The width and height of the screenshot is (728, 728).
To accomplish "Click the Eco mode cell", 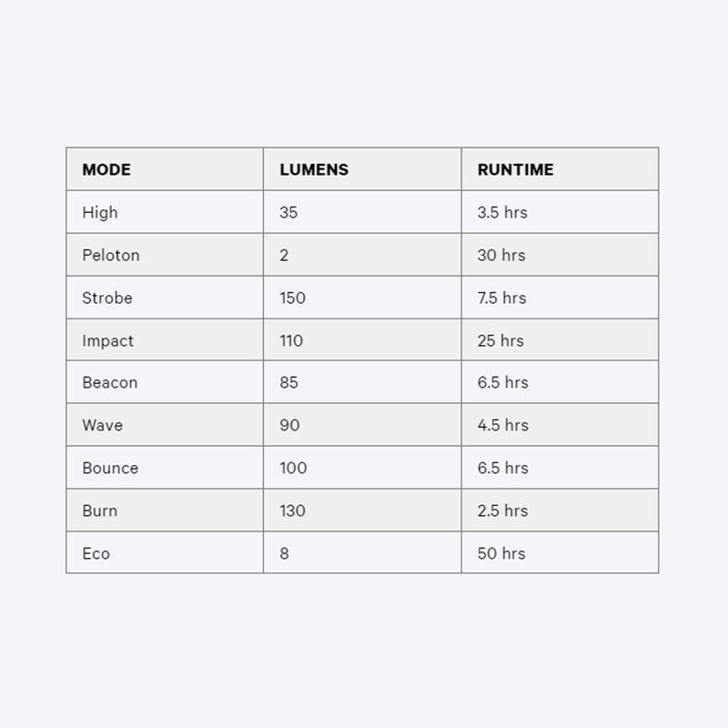I will click(165, 552).
